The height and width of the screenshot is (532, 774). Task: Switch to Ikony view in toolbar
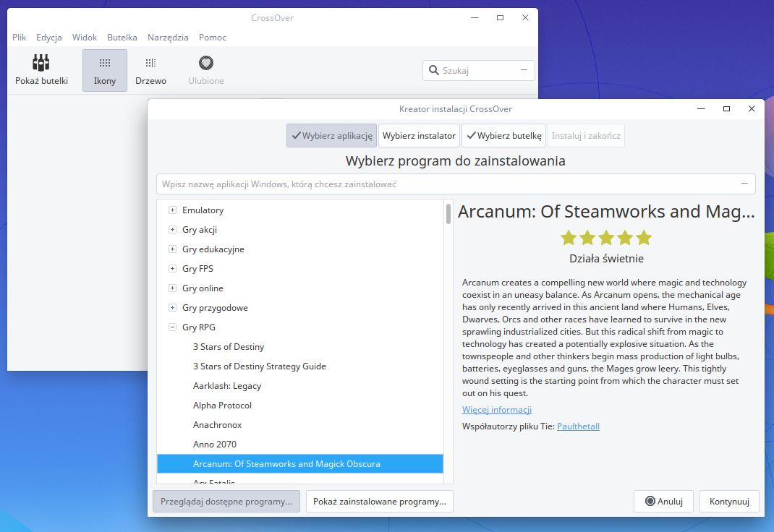point(105,70)
